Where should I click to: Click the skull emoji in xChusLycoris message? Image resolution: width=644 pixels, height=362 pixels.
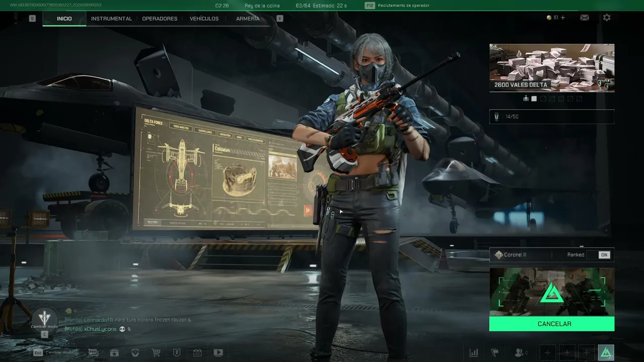(x=122, y=329)
